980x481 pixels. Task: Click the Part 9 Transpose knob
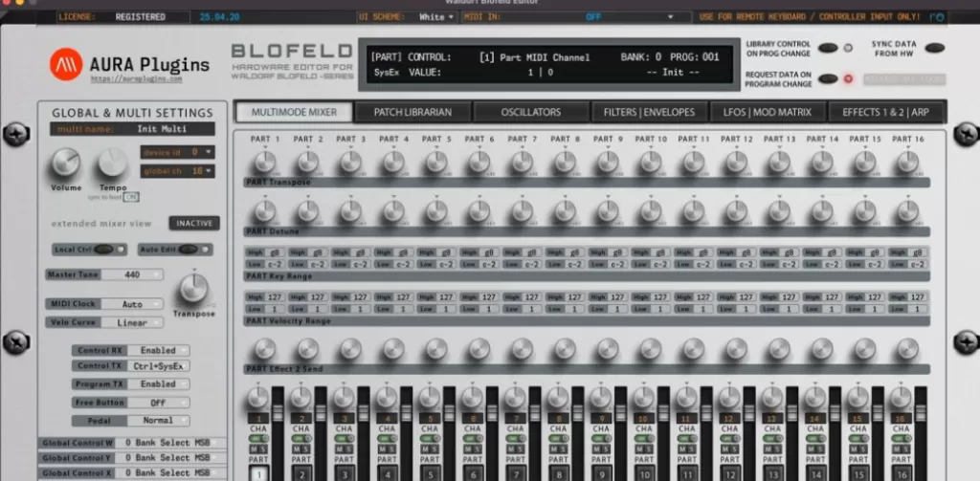click(608, 163)
